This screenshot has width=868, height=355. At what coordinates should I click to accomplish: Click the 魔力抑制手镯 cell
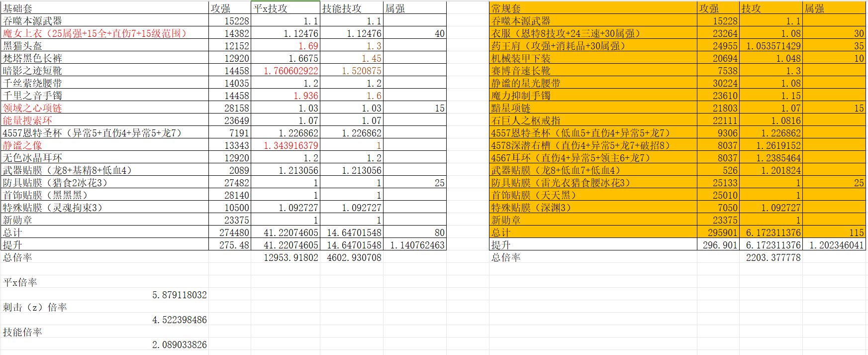tap(593, 96)
